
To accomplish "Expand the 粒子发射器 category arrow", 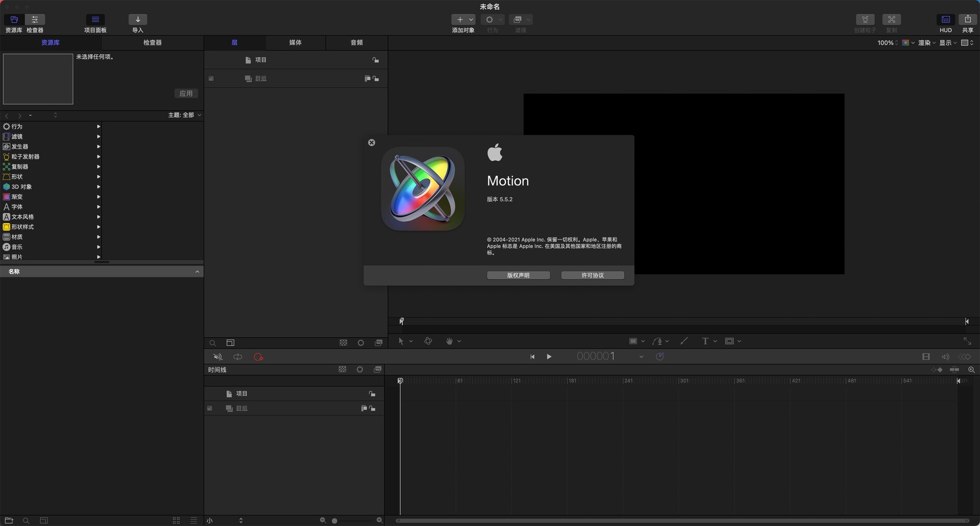I will tap(99, 157).
